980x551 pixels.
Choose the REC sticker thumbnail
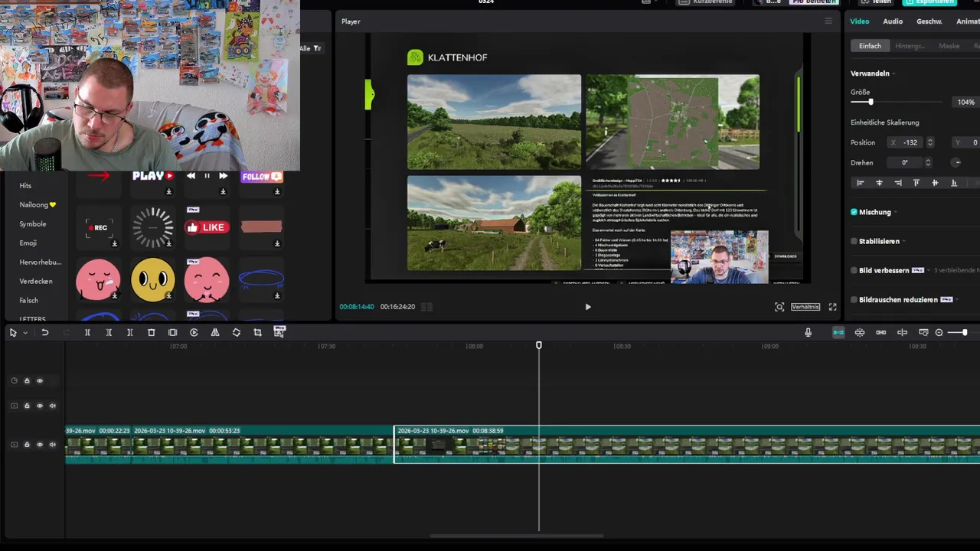[x=98, y=227]
